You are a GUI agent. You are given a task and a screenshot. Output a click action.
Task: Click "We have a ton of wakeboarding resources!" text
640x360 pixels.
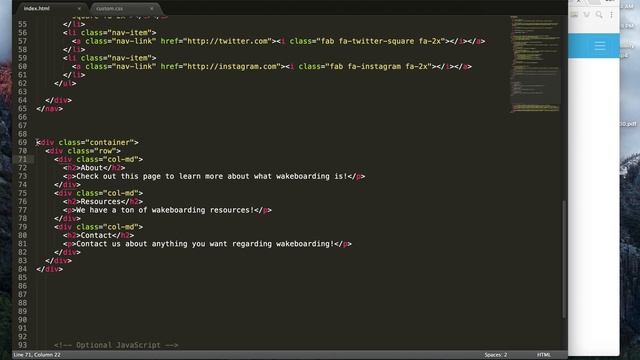coord(165,210)
